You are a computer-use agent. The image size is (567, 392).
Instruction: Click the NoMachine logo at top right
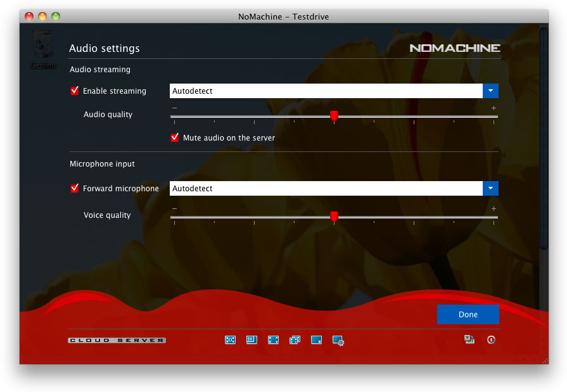pyautogui.click(x=455, y=48)
